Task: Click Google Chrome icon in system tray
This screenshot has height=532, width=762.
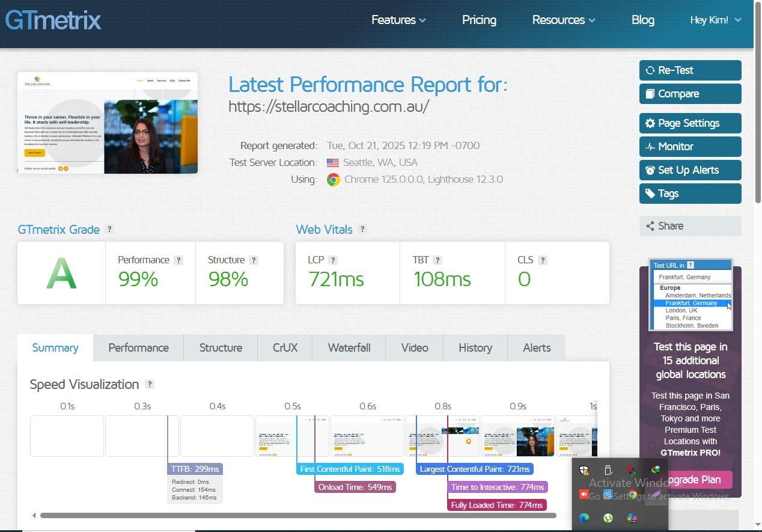Action: click(632, 495)
